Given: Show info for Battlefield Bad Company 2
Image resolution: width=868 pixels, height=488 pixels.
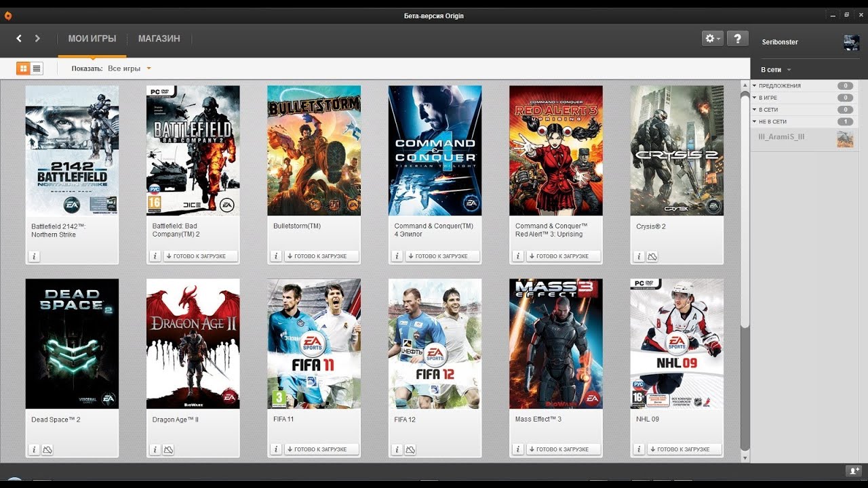Looking at the screenshot, I should 155,256.
